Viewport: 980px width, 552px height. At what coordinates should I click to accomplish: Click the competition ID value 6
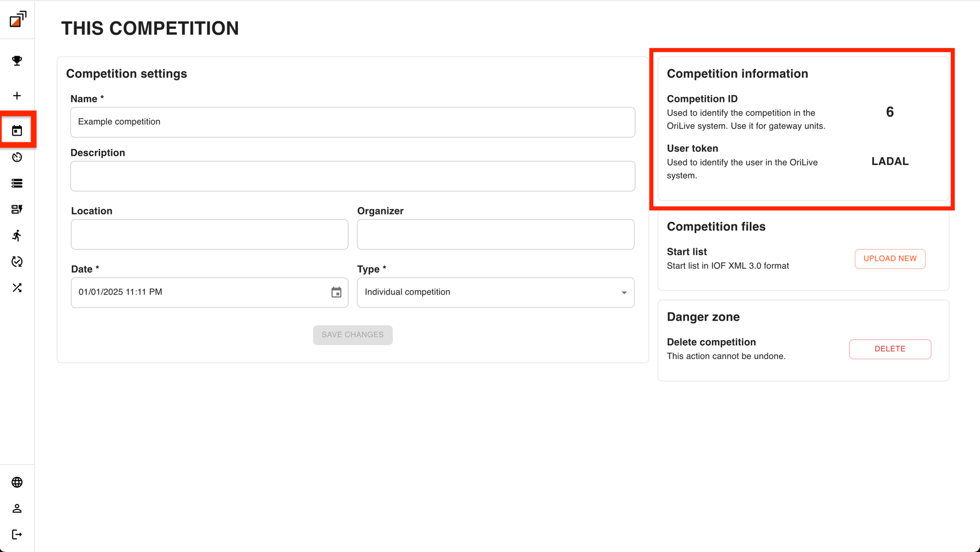pos(890,112)
